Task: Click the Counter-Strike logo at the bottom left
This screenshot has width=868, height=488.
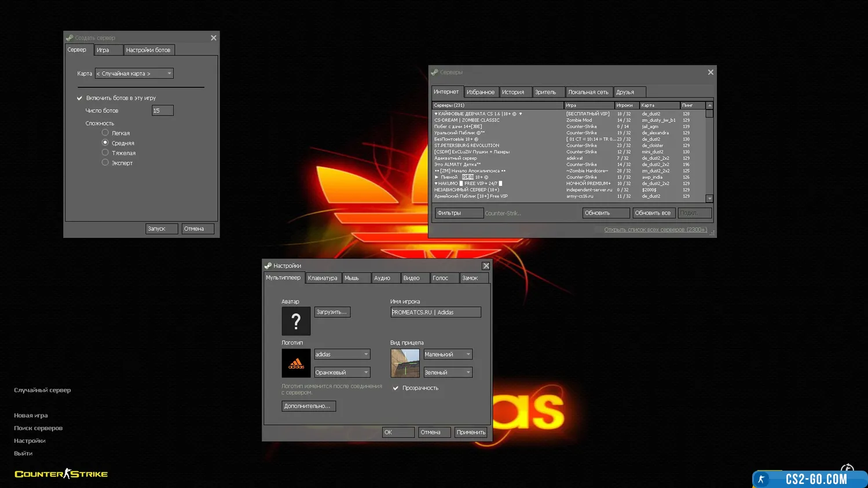Action: click(x=61, y=474)
